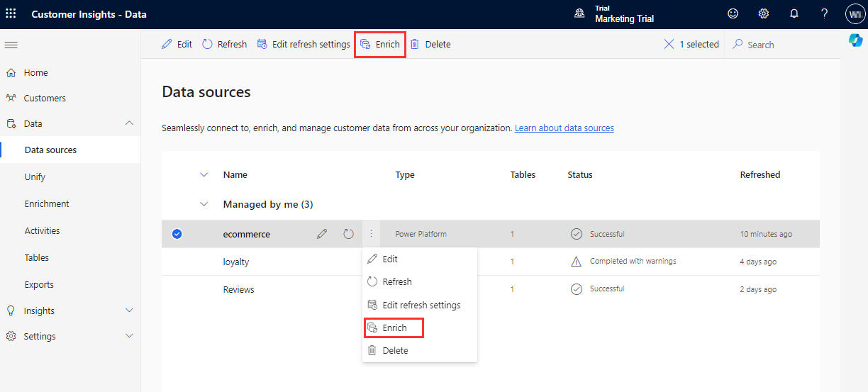
Task: Click the 10 minutes ago refreshed value
Action: point(766,234)
